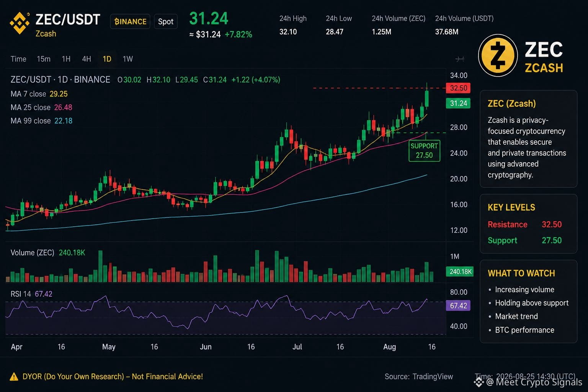Click the 24.00 price axis label
588x392 pixels.
point(459,153)
